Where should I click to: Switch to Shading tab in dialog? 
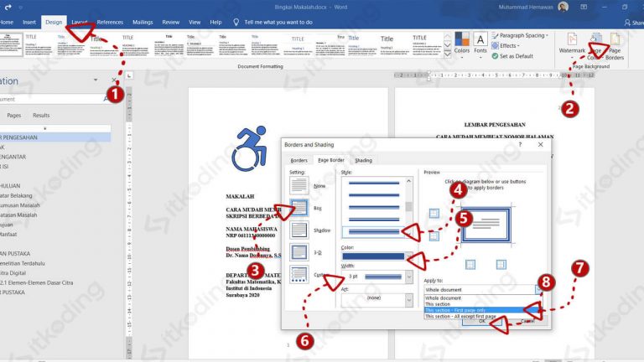point(363,161)
